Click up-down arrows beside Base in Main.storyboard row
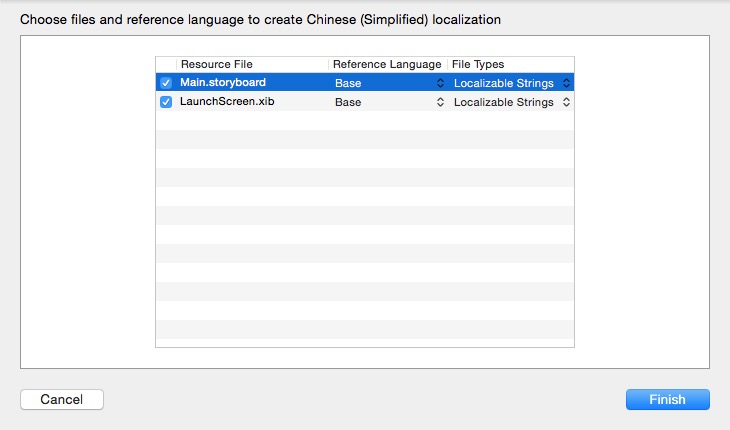The image size is (730, 430). click(440, 83)
